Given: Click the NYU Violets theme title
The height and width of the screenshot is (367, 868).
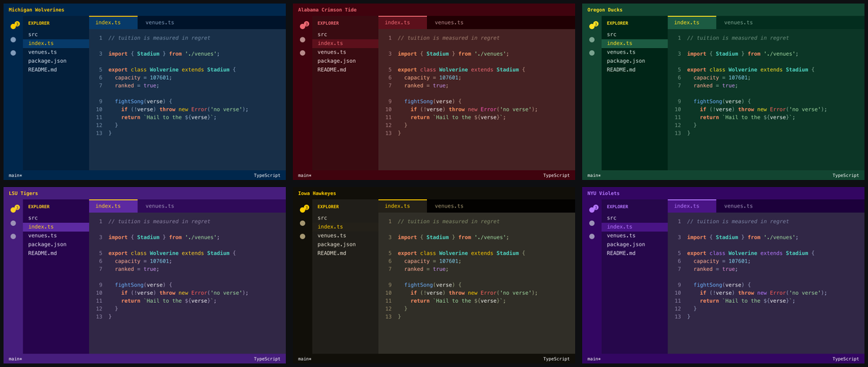Looking at the screenshot, I should pyautogui.click(x=603, y=193).
